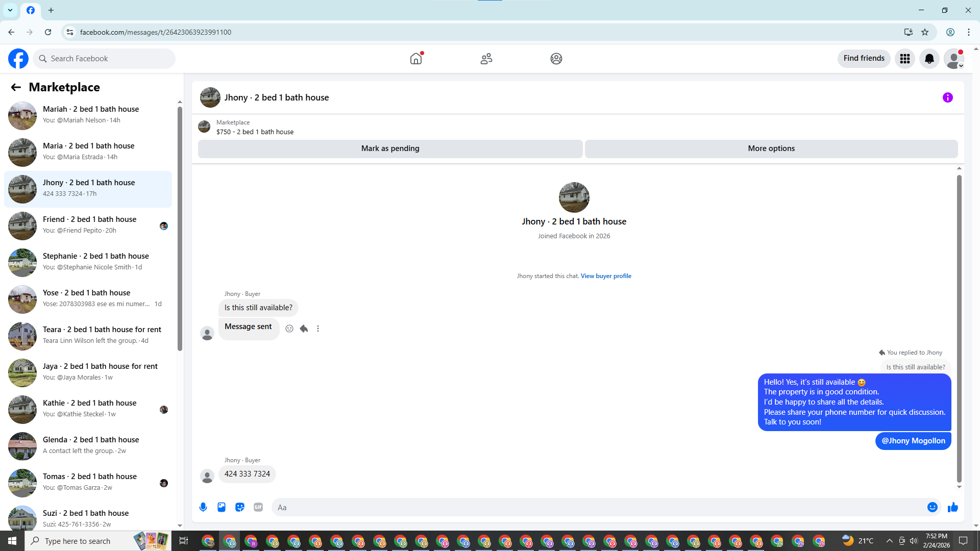Go to Facebook Home tab
Image resolution: width=980 pixels, height=551 pixels.
point(416,59)
